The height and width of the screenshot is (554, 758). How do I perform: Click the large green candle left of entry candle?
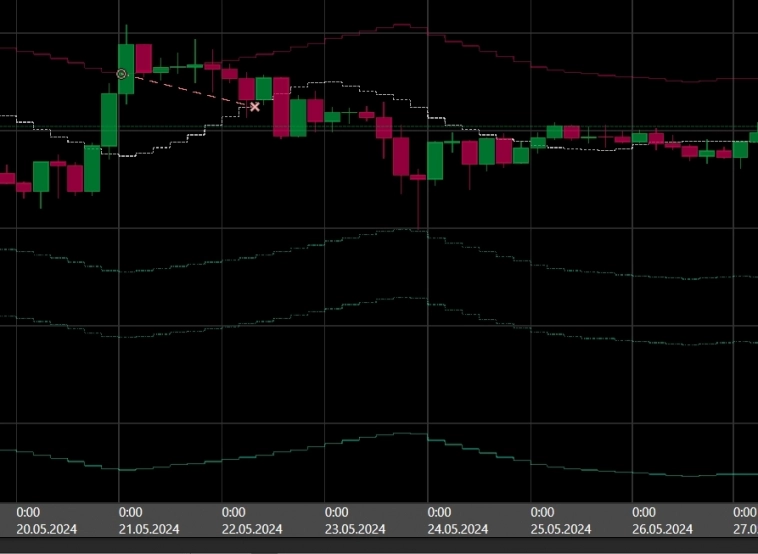click(109, 120)
